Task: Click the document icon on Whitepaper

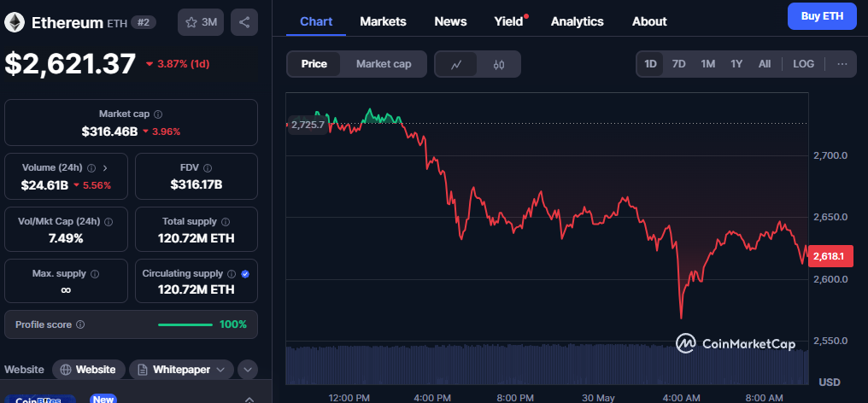Action: coord(143,369)
